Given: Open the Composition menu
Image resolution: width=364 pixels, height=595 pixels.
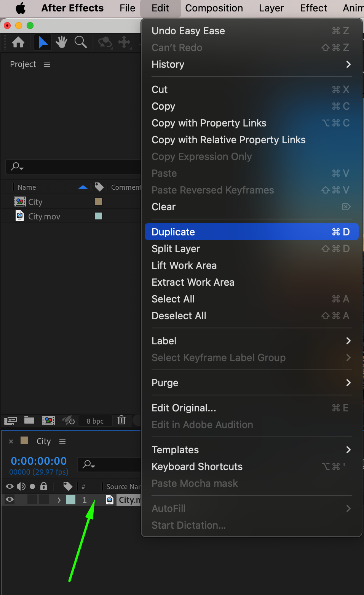Looking at the screenshot, I should pyautogui.click(x=214, y=8).
